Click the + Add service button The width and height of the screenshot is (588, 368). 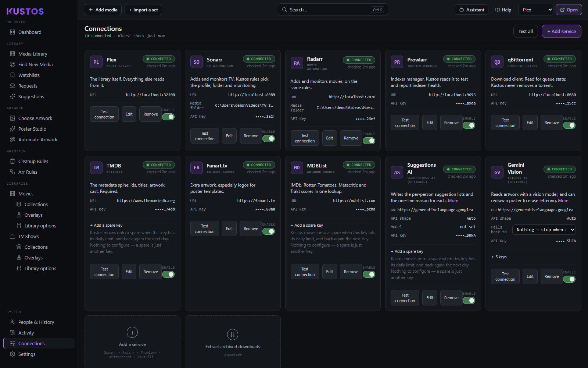point(562,31)
